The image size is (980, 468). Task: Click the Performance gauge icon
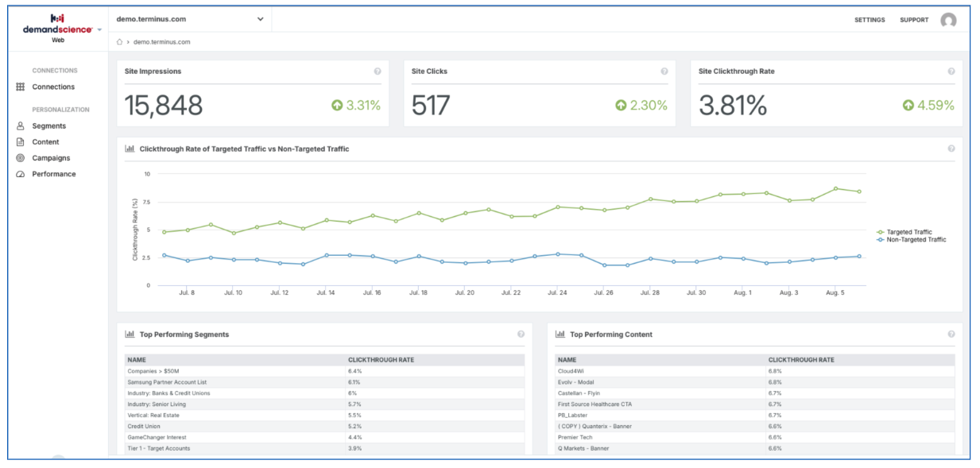(21, 174)
